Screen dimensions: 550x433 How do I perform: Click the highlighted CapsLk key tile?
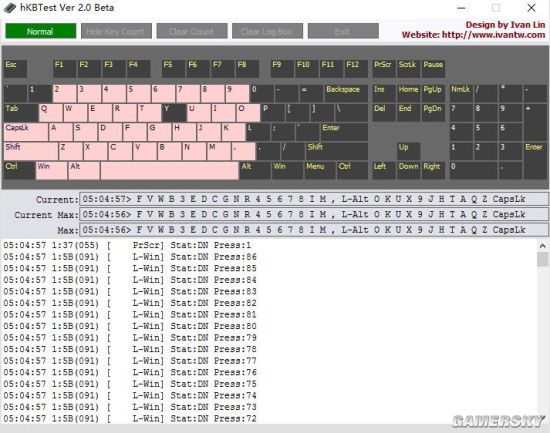coord(26,132)
